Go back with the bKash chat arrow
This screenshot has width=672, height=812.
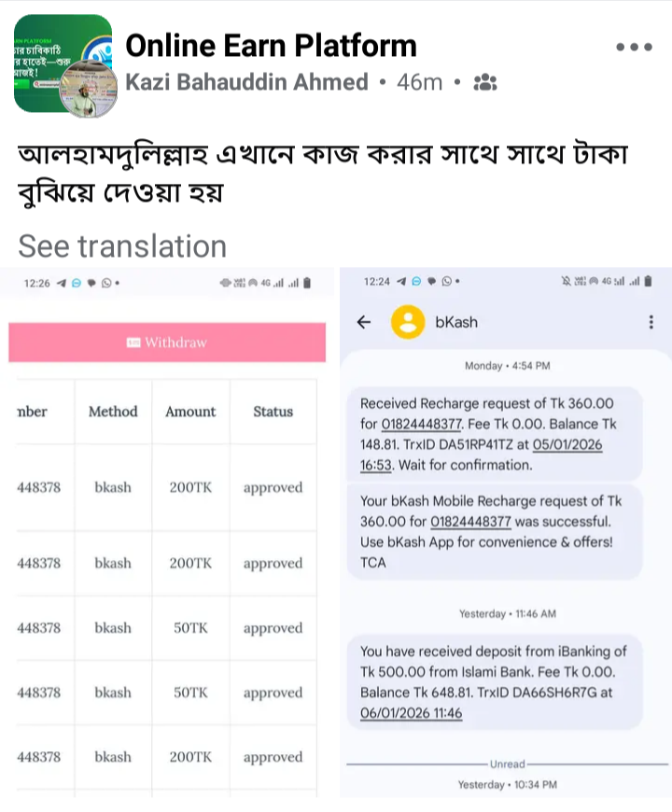(364, 322)
